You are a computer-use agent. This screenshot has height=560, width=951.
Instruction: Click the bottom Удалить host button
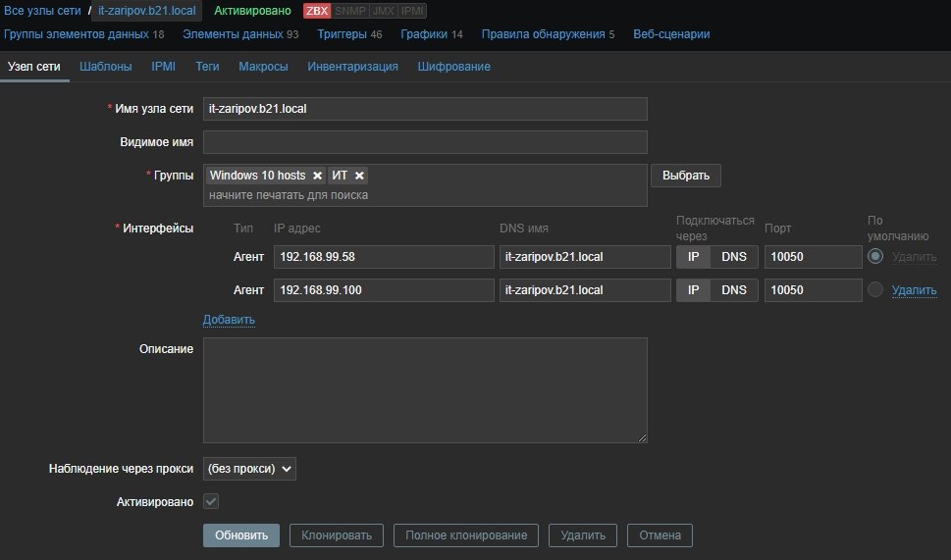click(x=583, y=535)
